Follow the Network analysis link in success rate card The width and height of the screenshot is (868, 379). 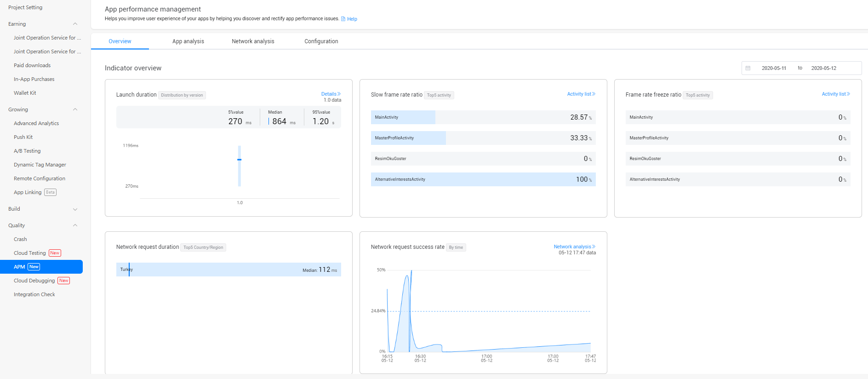(x=575, y=247)
